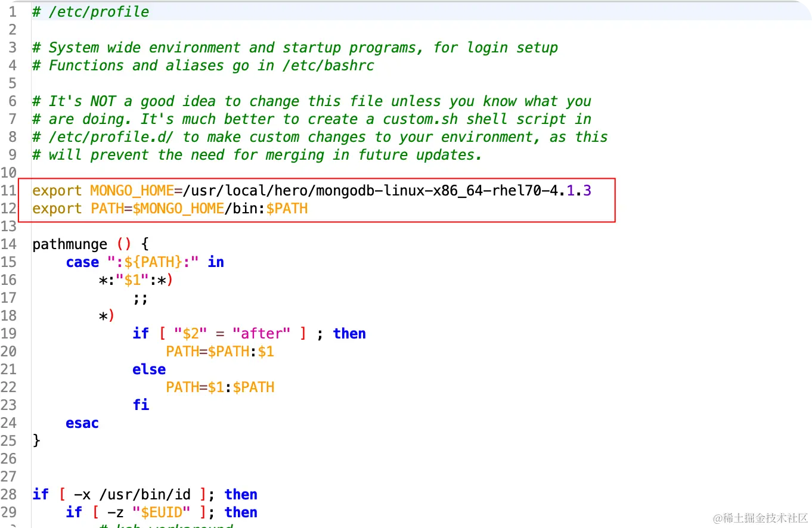Click the "MONGO_HOME" variable name on line 11

click(x=132, y=191)
